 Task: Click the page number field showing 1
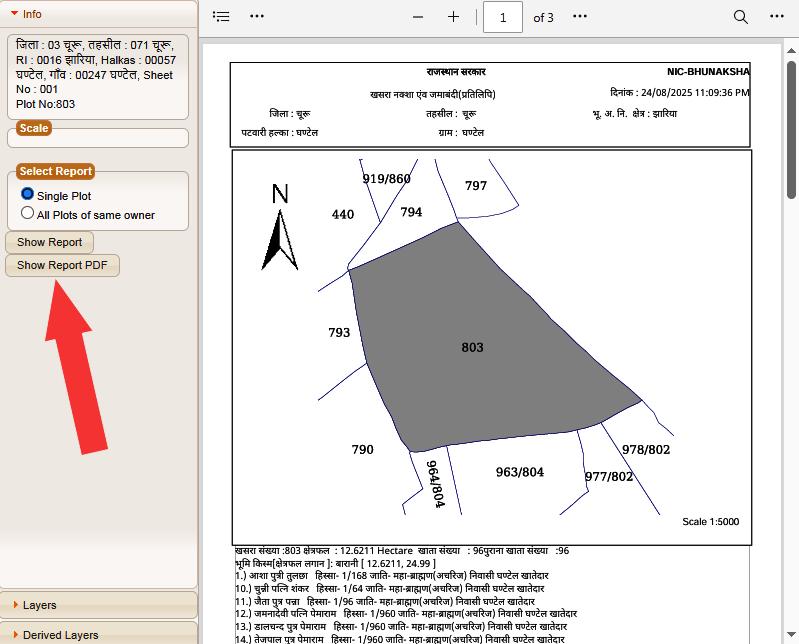[502, 17]
